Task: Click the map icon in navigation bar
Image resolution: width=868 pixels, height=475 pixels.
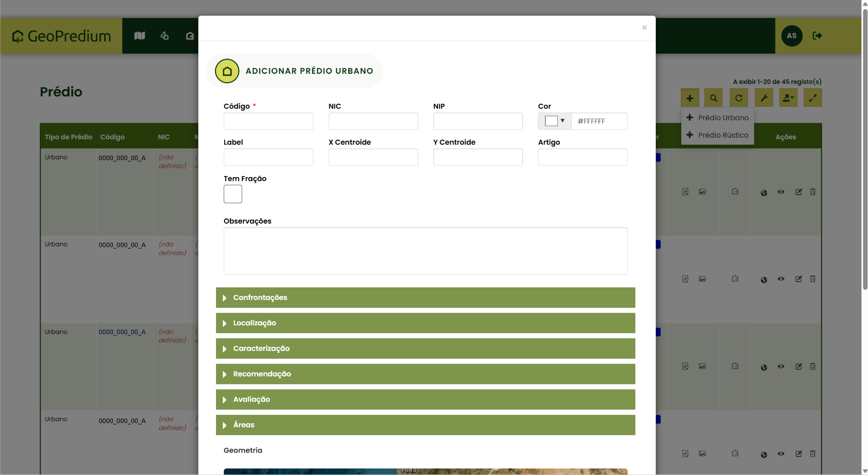Action: pos(139,36)
